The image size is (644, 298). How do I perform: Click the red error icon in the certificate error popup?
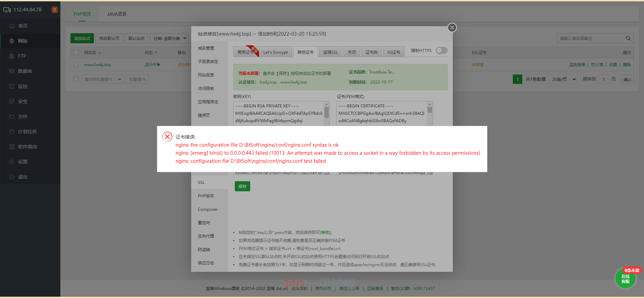coord(167,137)
